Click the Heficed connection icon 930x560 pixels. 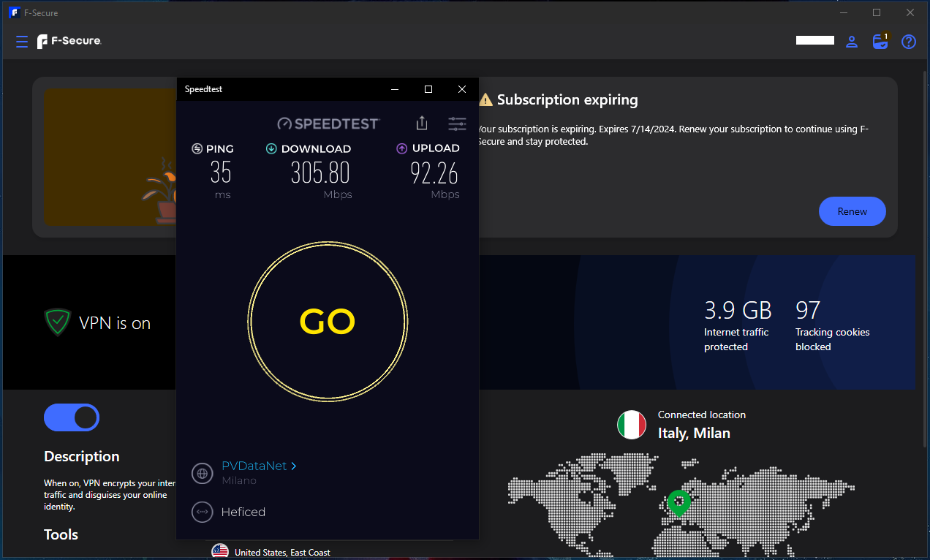(203, 512)
